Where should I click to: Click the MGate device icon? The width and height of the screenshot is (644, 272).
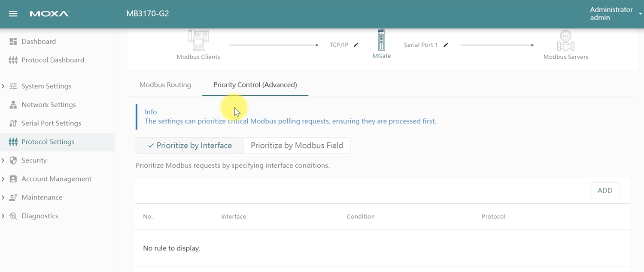point(382,40)
